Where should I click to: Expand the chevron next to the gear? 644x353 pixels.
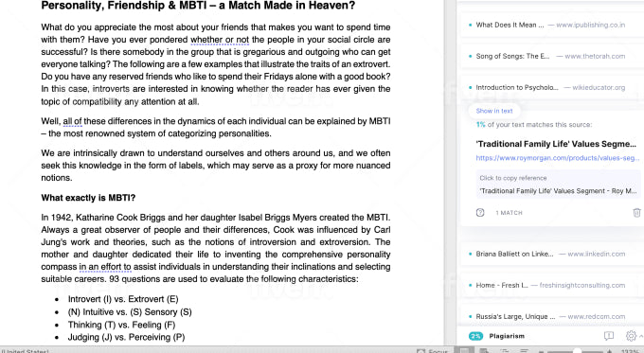click(641, 336)
